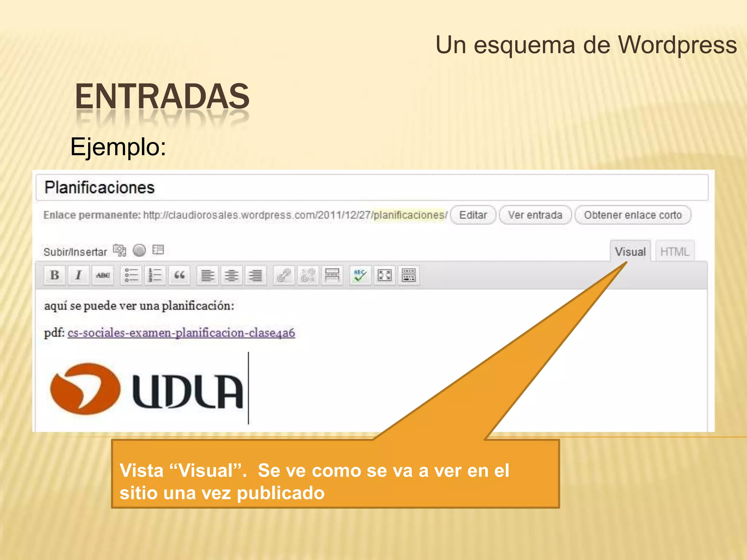747x560 pixels.
Task: Click the Planificaciones title field
Action: tap(372, 187)
